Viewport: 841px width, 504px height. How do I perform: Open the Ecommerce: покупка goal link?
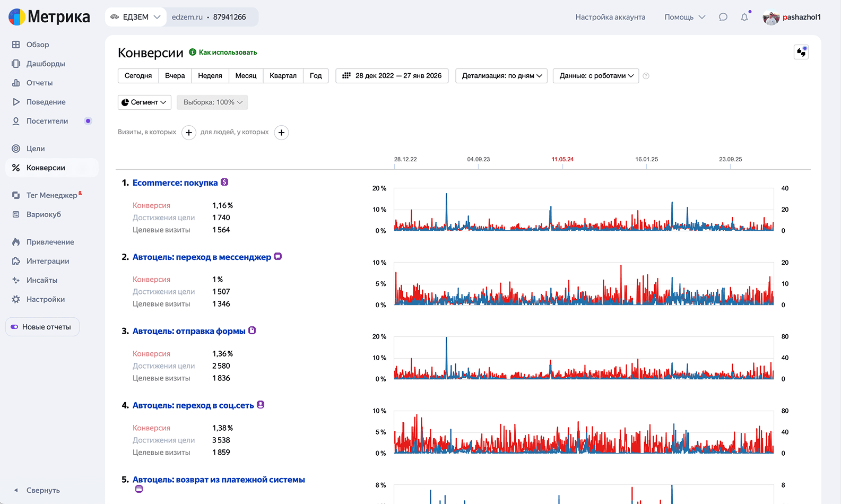175,183
